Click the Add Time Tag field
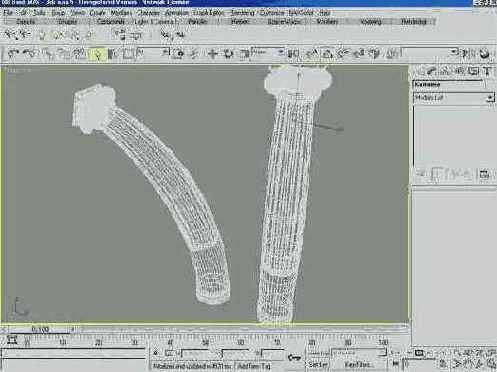Image resolution: width=497 pixels, height=372 pixels. pyautogui.click(x=254, y=366)
